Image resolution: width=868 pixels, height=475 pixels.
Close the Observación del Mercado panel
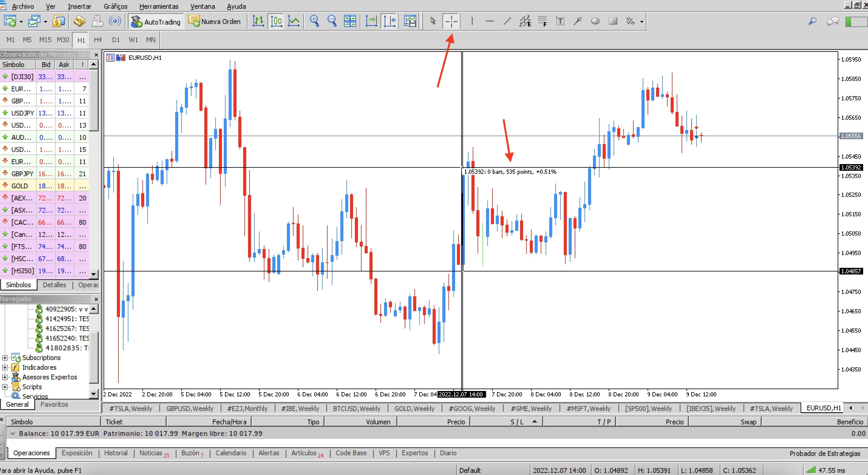(96, 55)
